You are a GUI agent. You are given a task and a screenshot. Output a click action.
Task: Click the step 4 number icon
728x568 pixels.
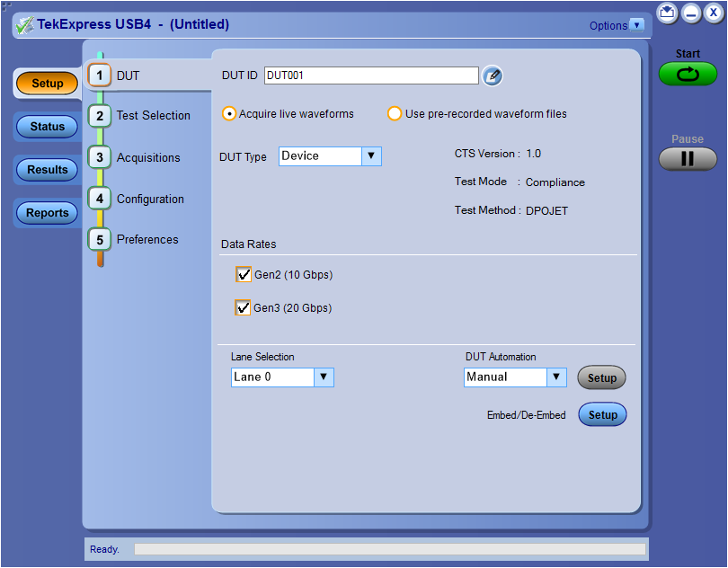click(101, 199)
